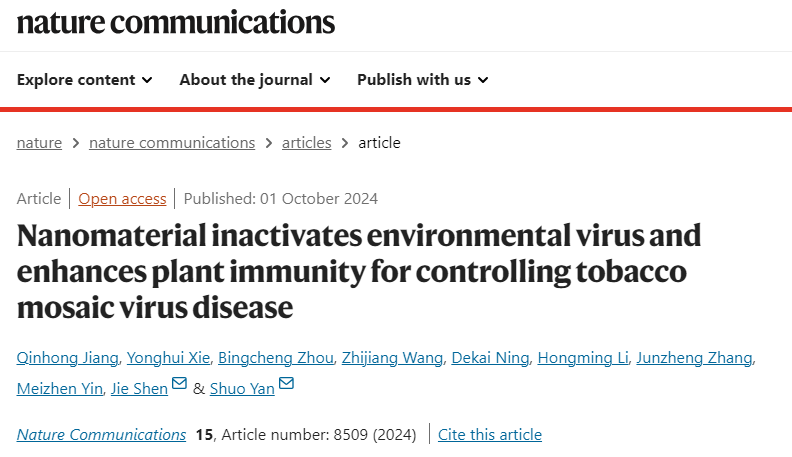792x457 pixels.
Task: Open Zhijiang Wang author link
Action: [x=392, y=358]
